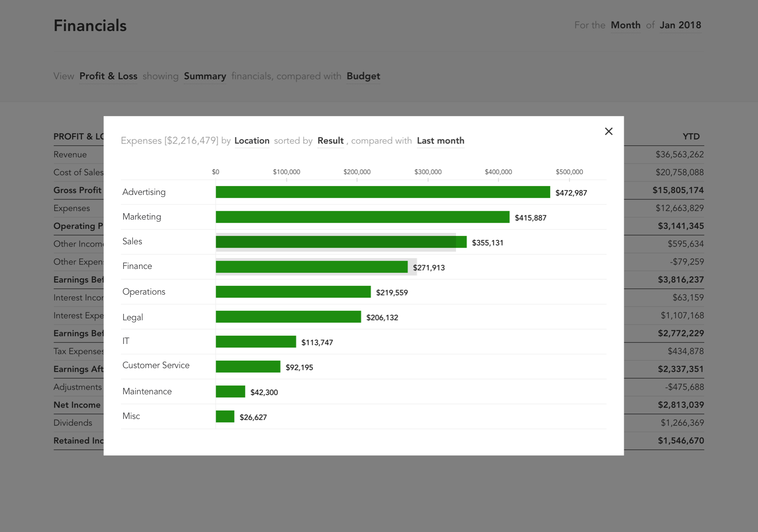
Task: Click the $2,813,039 Net Income YTD value
Action: tap(681, 405)
